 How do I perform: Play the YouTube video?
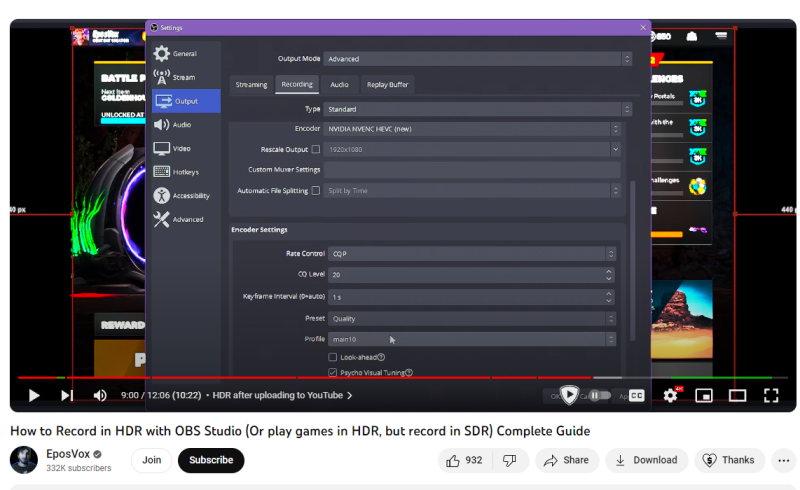tap(34, 396)
